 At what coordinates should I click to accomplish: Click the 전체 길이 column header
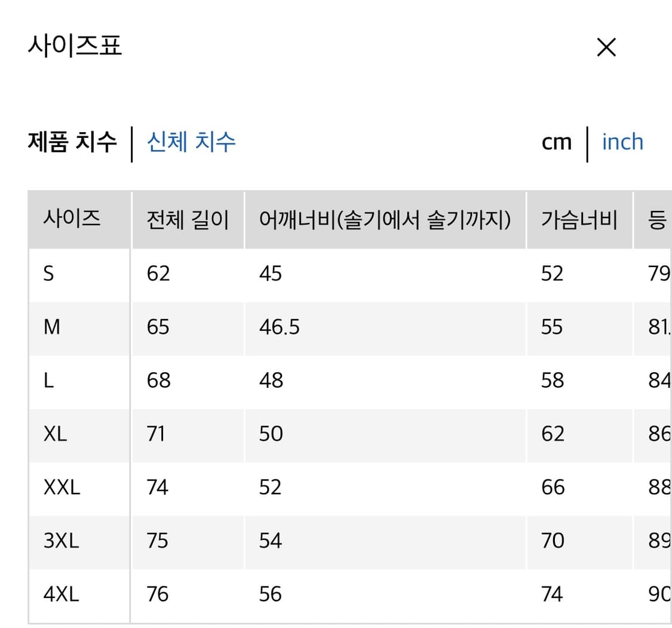(186, 219)
